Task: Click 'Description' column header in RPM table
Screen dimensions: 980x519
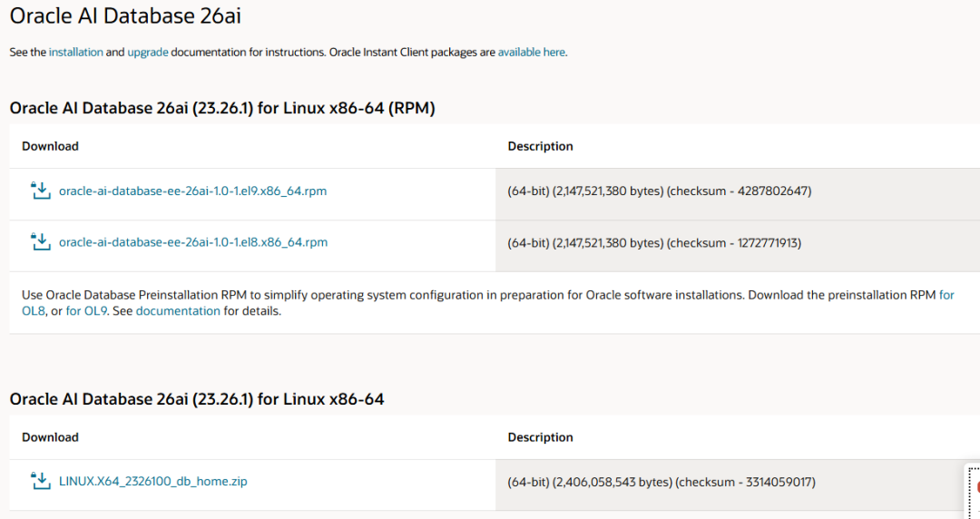Action: [540, 146]
